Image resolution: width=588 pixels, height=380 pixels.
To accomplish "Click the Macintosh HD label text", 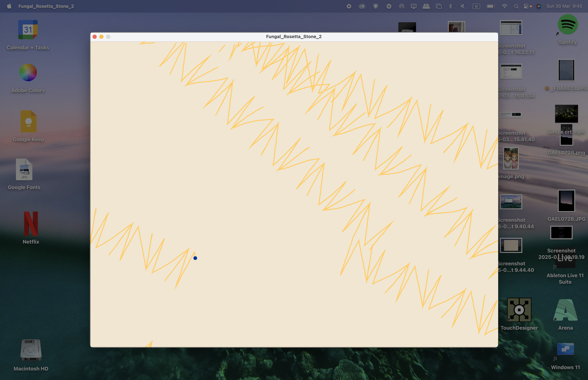I will coord(31,369).
